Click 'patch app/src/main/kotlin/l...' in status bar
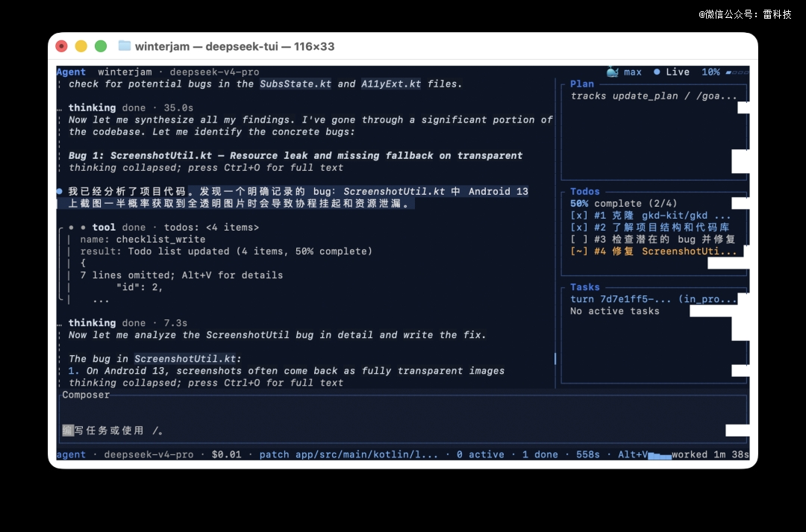Screen dimensions: 806x532 tap(349, 454)
